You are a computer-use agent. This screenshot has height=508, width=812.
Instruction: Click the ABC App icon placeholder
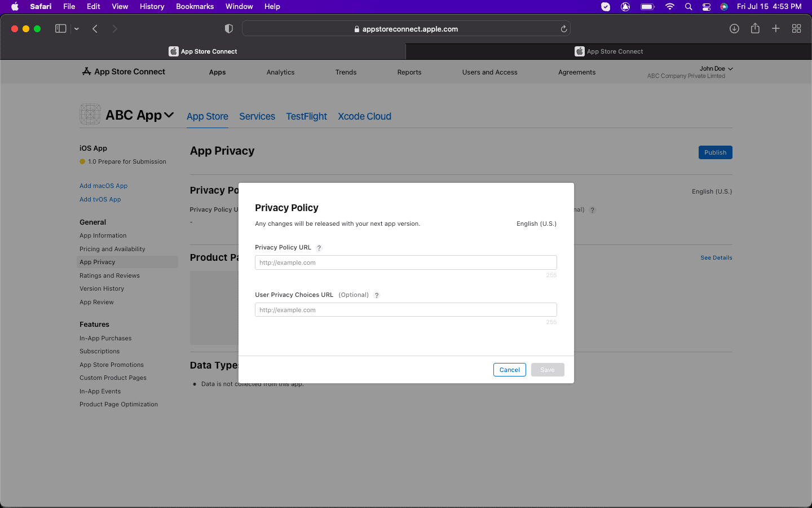click(90, 114)
